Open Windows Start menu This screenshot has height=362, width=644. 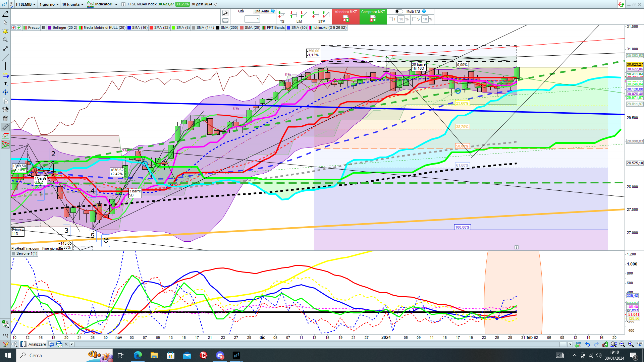8,355
